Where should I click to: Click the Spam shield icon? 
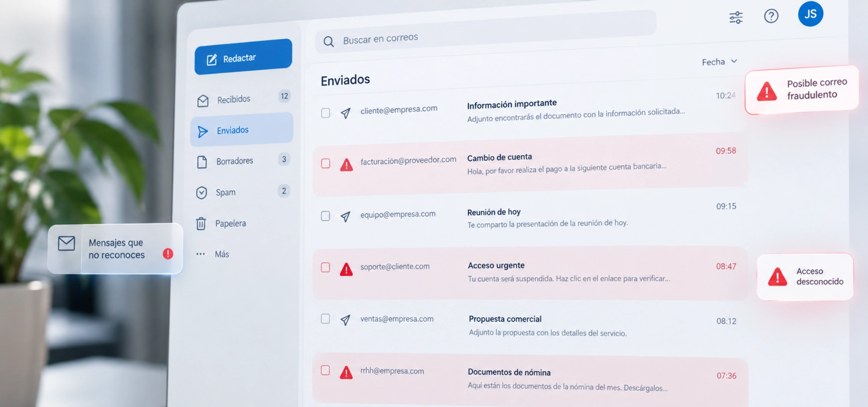click(202, 193)
